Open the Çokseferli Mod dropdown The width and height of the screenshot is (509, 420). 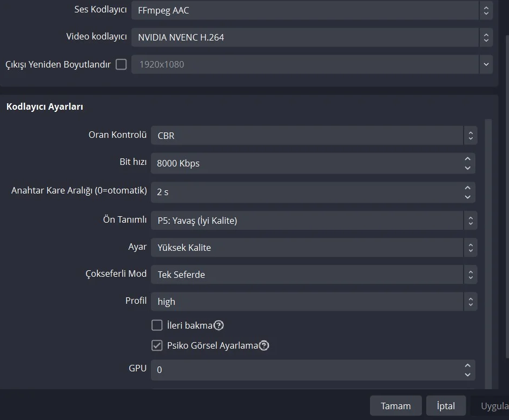314,275
